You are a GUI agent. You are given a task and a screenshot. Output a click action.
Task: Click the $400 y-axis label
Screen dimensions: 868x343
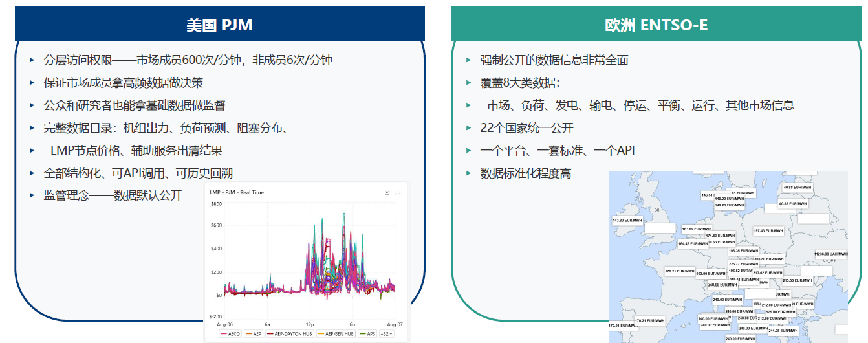[x=216, y=249]
